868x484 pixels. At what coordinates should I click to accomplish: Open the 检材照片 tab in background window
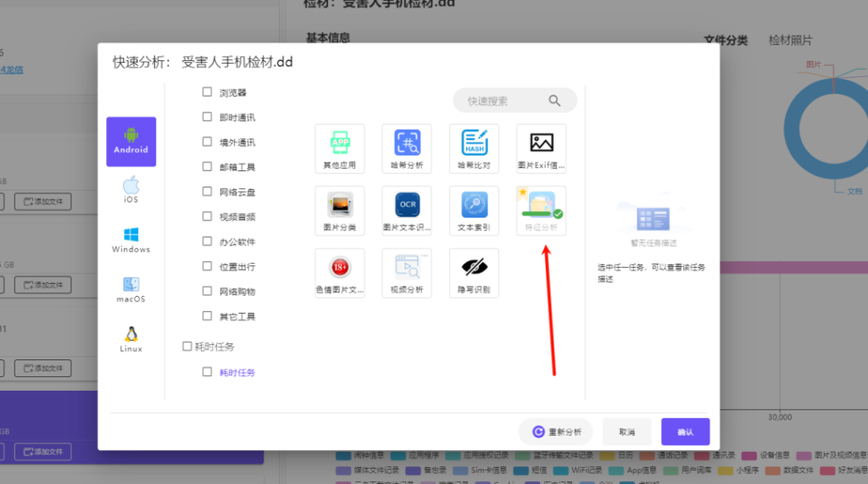(791, 41)
